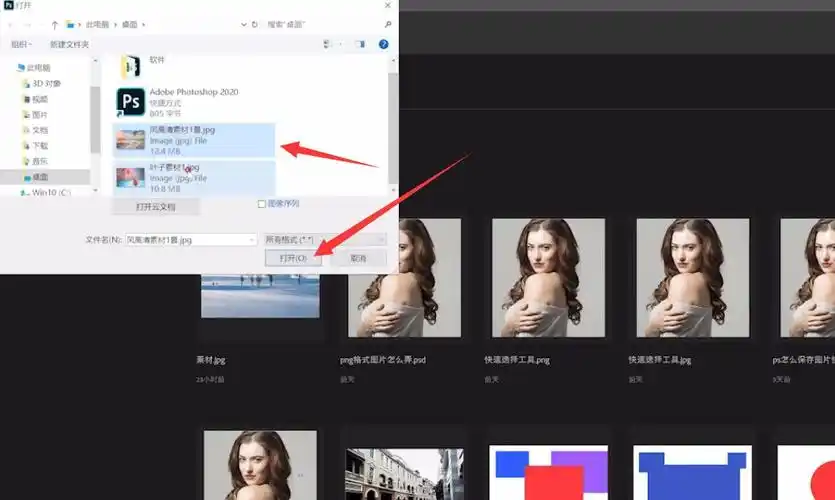Click the refresh icon beside address bar
The width and height of the screenshot is (835, 500).
[255, 24]
